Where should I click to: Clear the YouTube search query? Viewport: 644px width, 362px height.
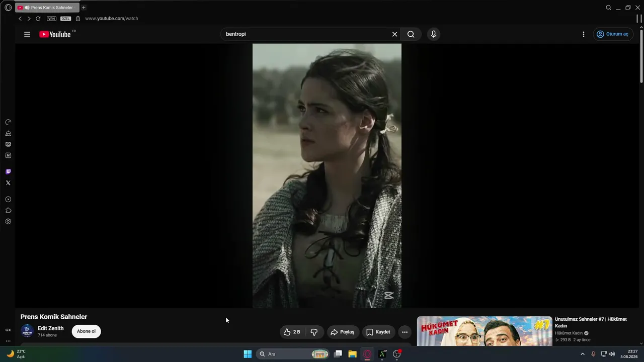point(395,34)
